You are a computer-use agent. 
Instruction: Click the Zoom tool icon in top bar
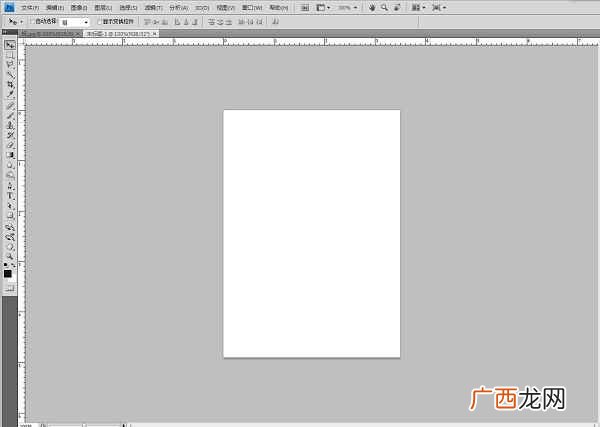click(x=384, y=8)
